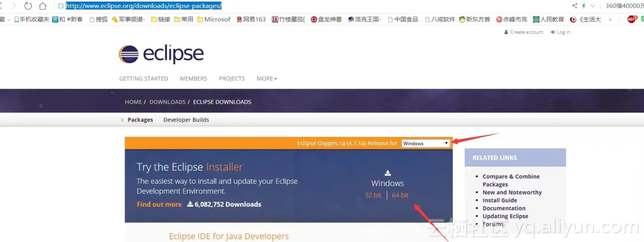
Task: Show more bookmarks with double chevron
Action: click(610, 19)
